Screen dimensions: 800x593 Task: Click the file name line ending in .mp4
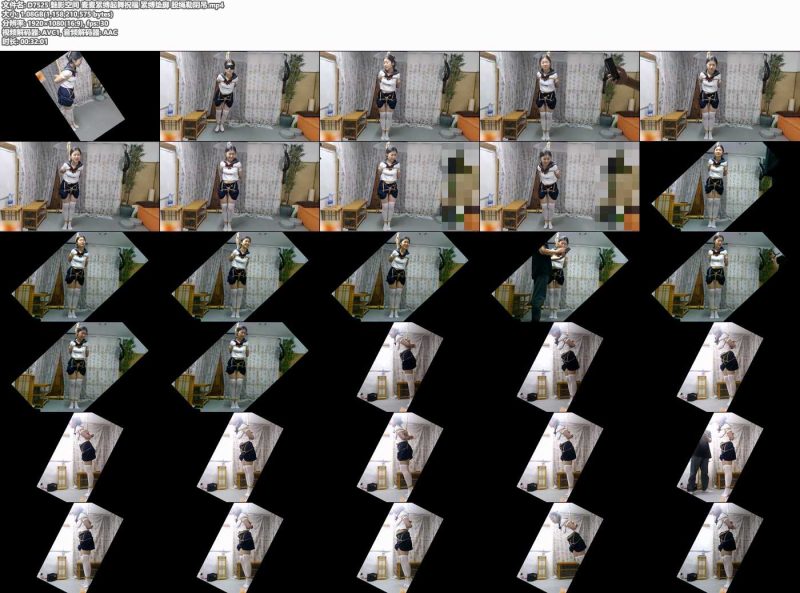tap(112, 5)
